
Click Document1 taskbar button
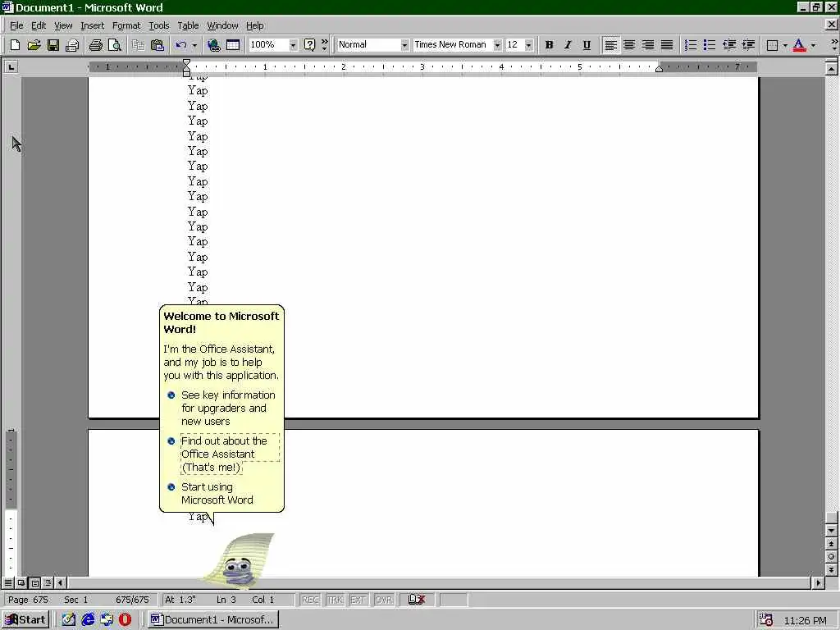[212, 620]
